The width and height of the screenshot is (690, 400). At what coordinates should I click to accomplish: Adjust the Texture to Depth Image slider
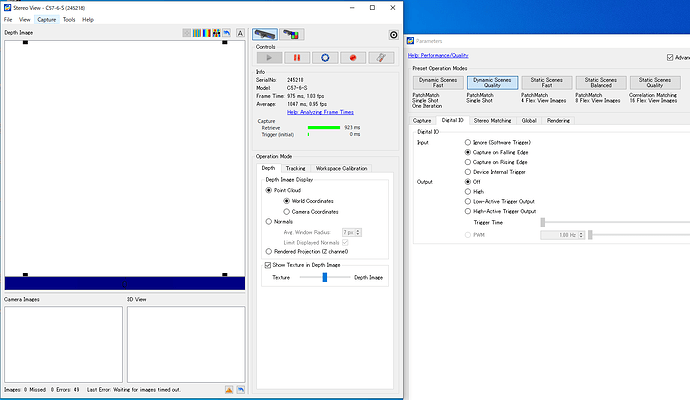[325, 277]
